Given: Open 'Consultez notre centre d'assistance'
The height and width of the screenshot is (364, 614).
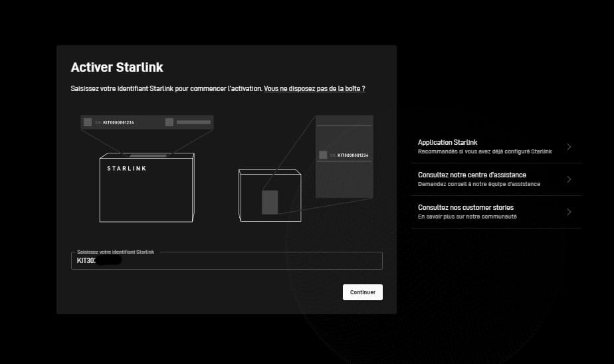Looking at the screenshot, I should coord(496,179).
